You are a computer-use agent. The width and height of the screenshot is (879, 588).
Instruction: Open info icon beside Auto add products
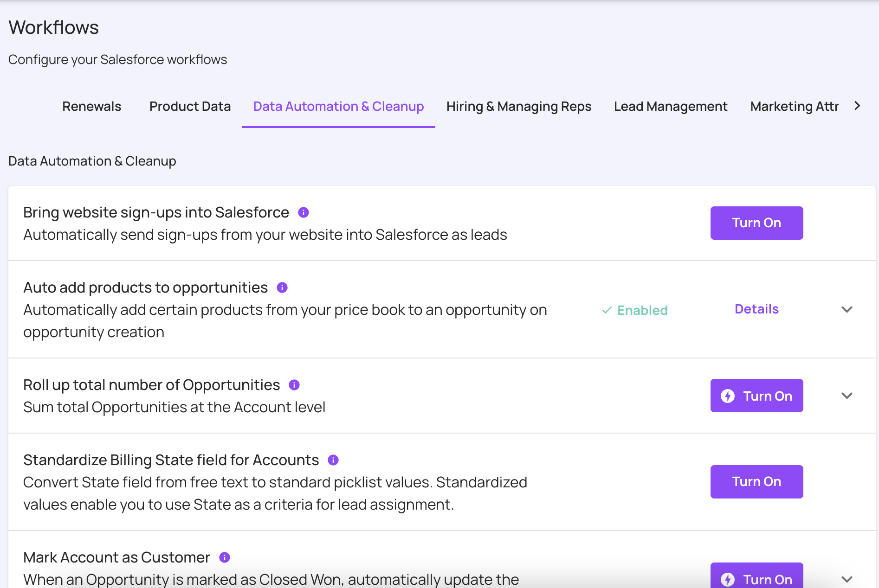coord(282,288)
